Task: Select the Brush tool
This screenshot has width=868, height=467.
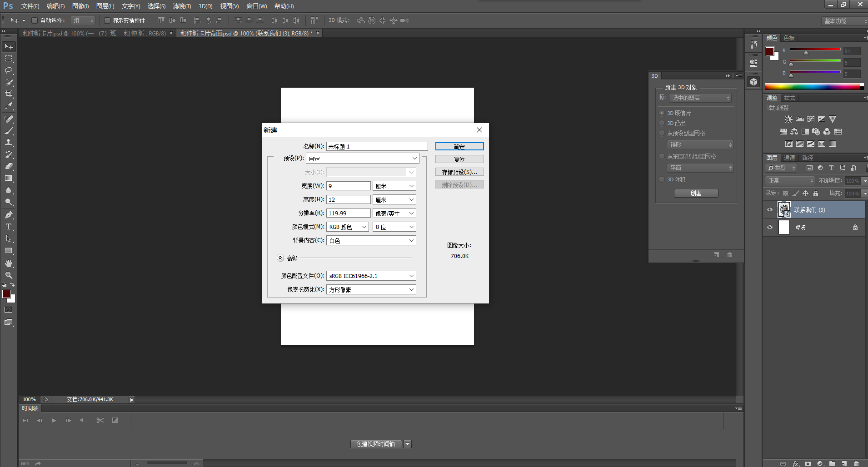Action: tap(9, 131)
